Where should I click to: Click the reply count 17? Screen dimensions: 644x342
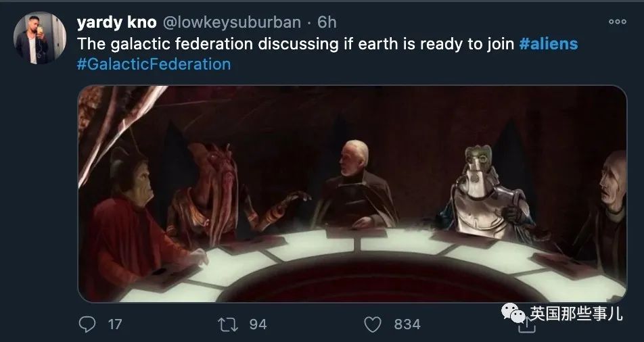115,324
